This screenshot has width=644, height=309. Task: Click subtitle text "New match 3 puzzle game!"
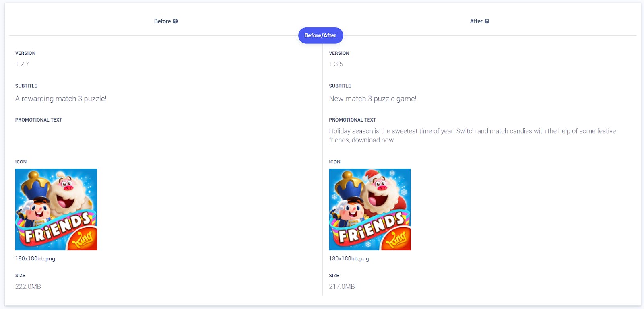point(372,99)
